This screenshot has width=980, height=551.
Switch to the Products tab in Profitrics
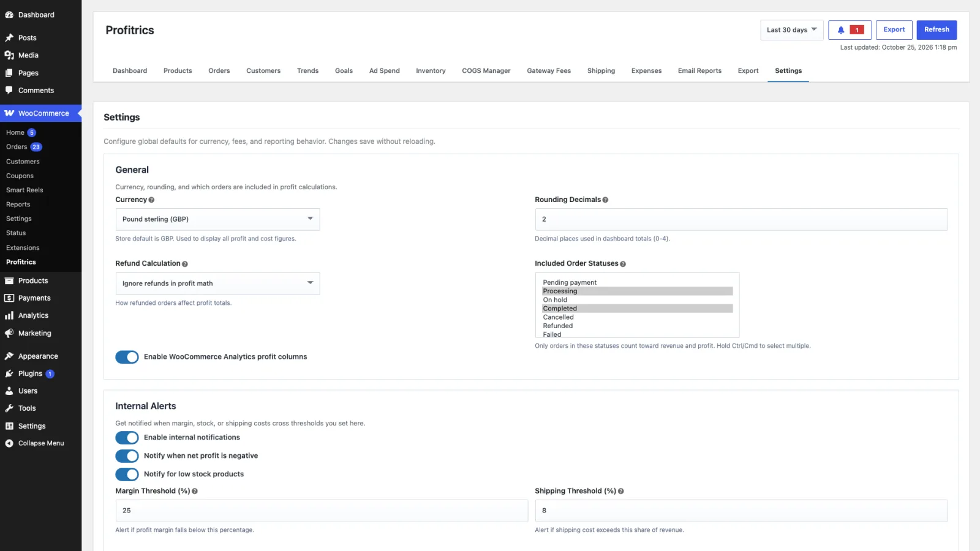tap(178, 71)
